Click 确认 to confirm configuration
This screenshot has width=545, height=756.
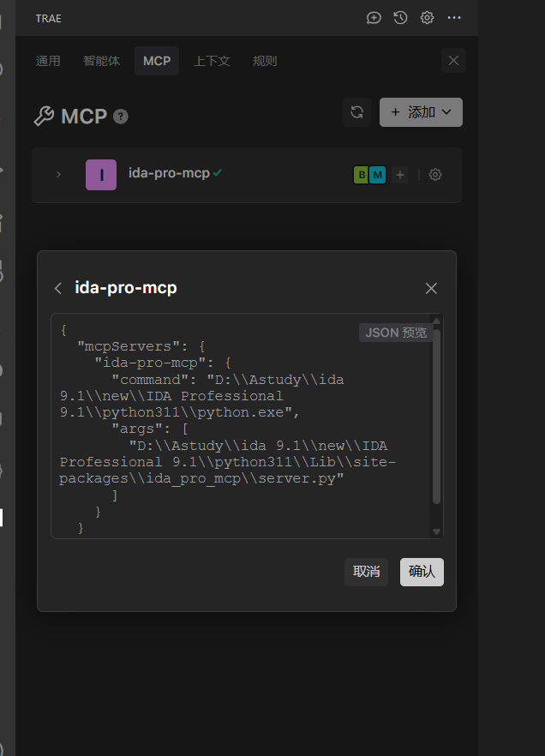pos(422,572)
